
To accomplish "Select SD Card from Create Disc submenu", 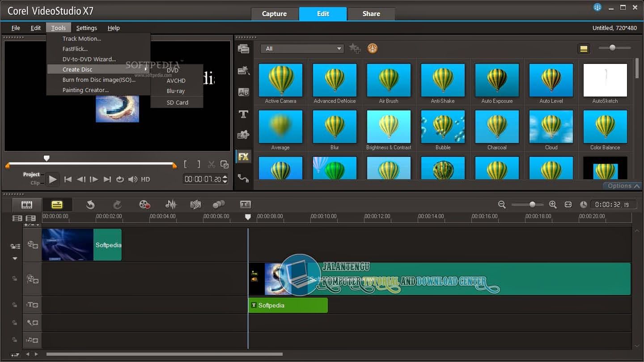I will click(x=177, y=102).
